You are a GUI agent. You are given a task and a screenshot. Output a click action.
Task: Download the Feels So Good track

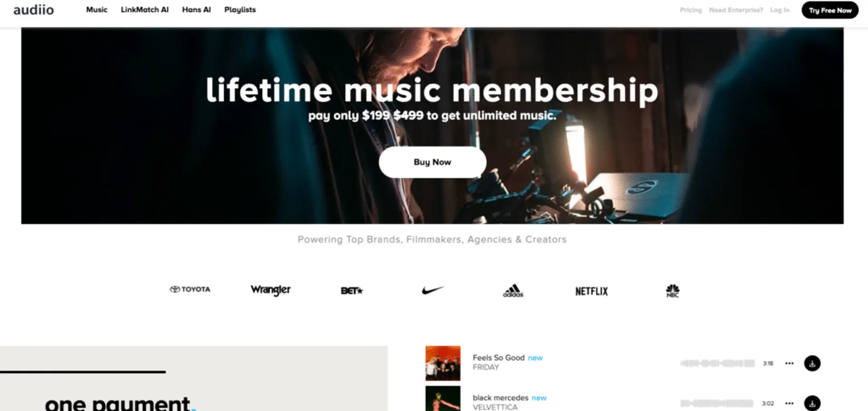[812, 363]
